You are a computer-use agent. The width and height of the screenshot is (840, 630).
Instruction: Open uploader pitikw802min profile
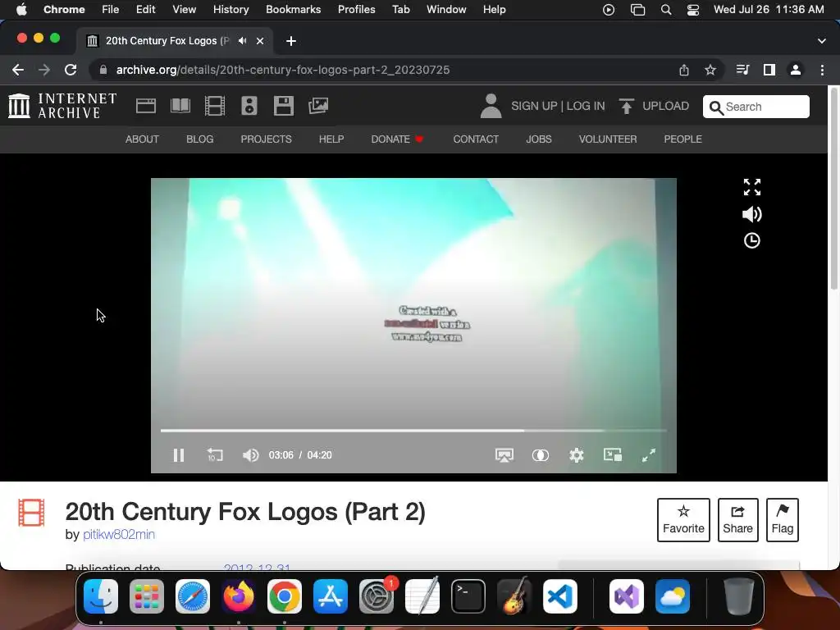tap(119, 535)
